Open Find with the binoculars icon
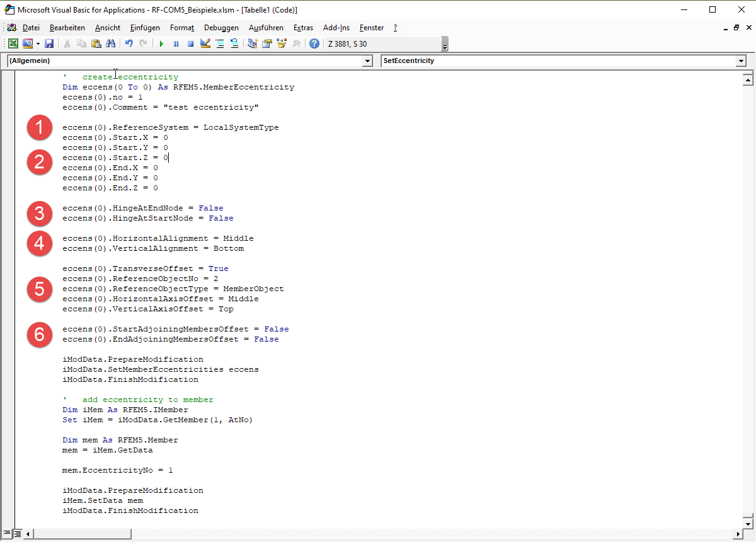The width and height of the screenshot is (756, 542). point(111,43)
